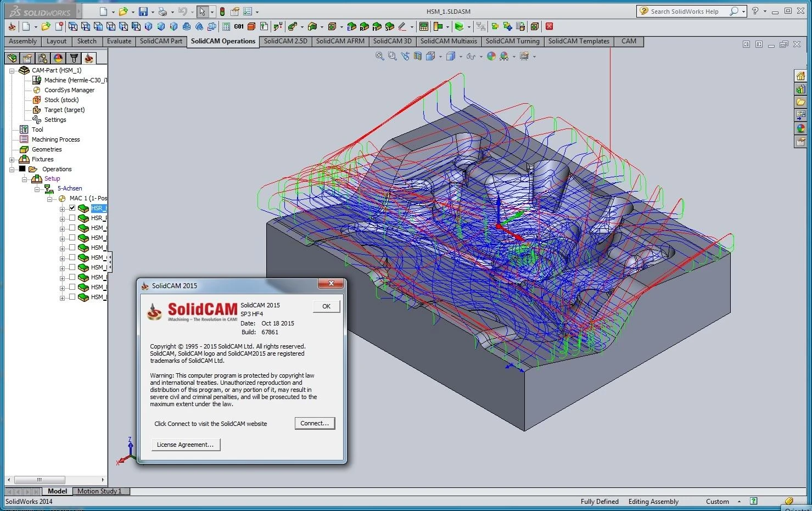
Task: Open the Save button dropdown arrow
Action: [x=153, y=12]
